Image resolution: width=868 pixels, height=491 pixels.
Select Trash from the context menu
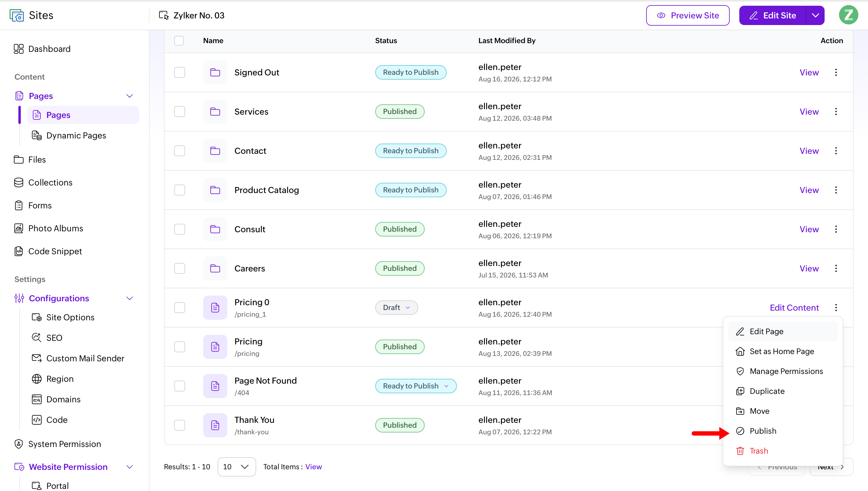point(783,451)
